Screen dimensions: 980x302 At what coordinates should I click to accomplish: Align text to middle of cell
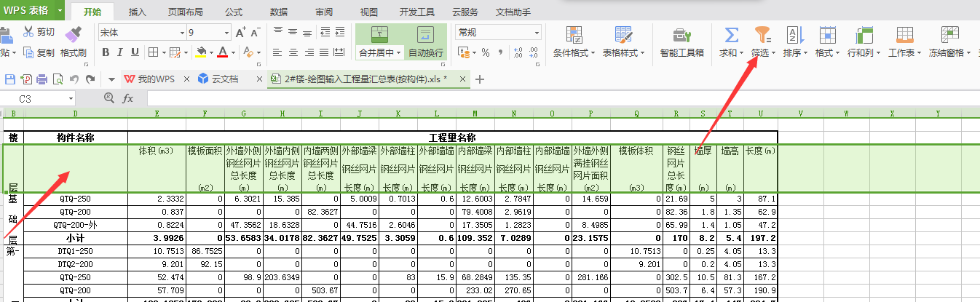tap(293, 32)
